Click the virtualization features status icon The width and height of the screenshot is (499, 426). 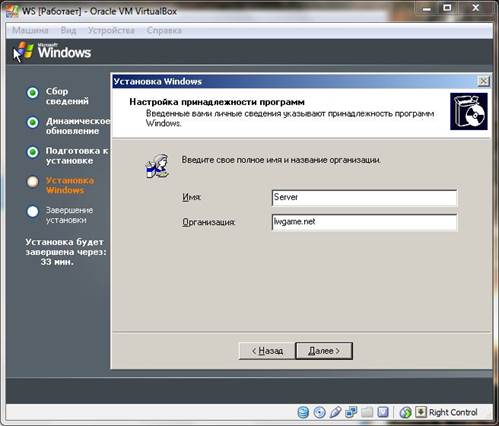click(x=383, y=412)
